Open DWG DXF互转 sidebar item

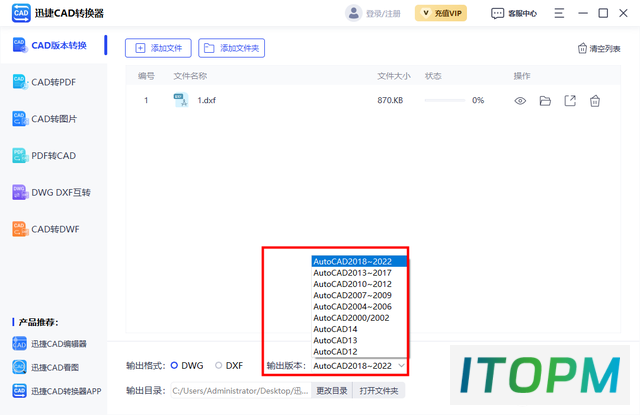pos(54,192)
